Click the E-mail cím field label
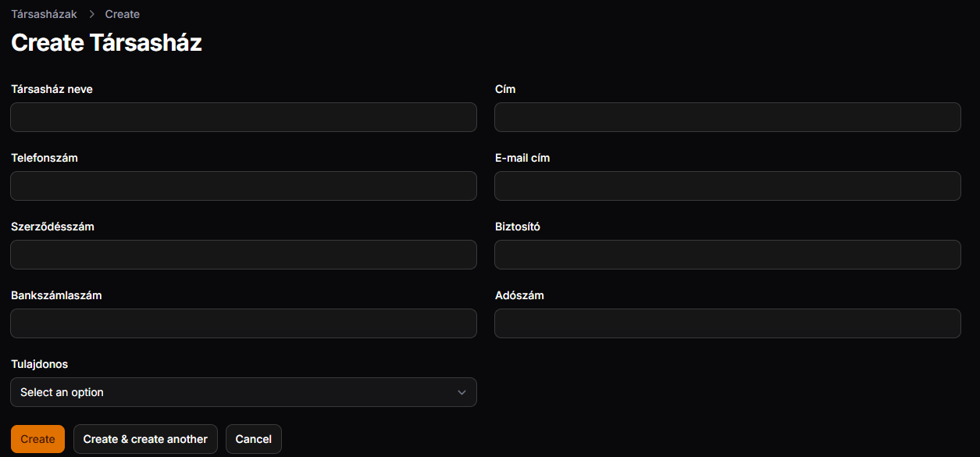 [x=522, y=158]
